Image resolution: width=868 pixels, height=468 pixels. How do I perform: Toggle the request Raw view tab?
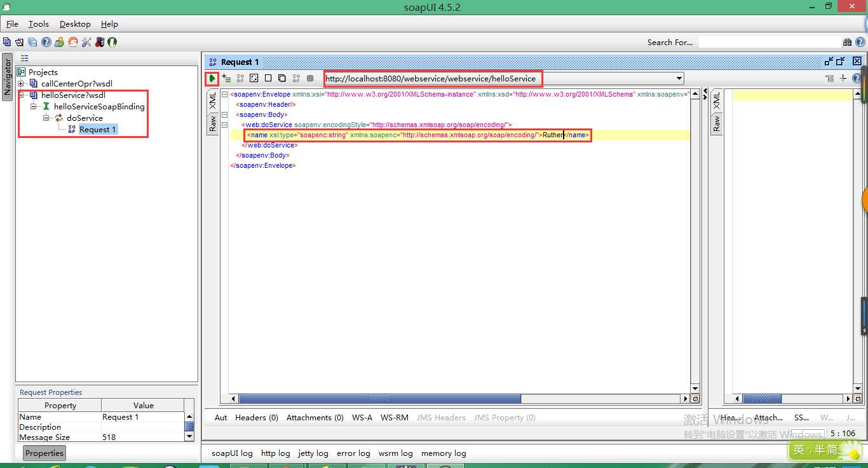coord(213,123)
